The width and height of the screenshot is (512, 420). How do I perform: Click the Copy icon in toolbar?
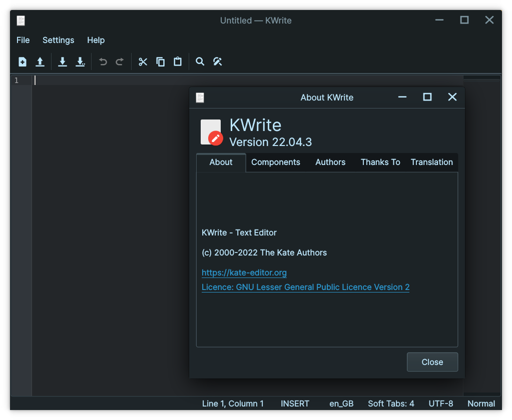pos(160,61)
